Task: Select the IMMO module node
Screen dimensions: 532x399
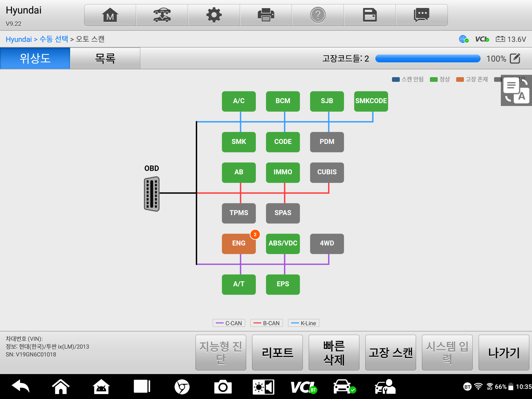Action: [x=283, y=172]
